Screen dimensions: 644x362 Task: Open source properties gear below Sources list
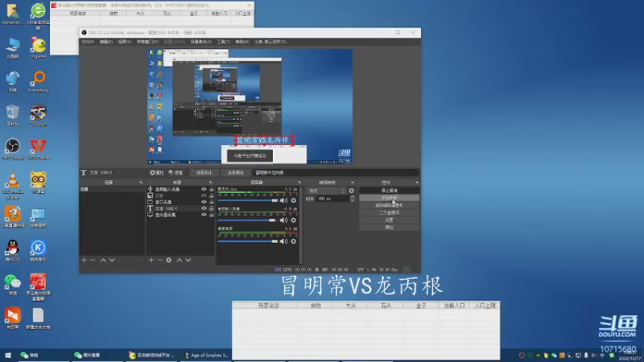pyautogui.click(x=169, y=260)
